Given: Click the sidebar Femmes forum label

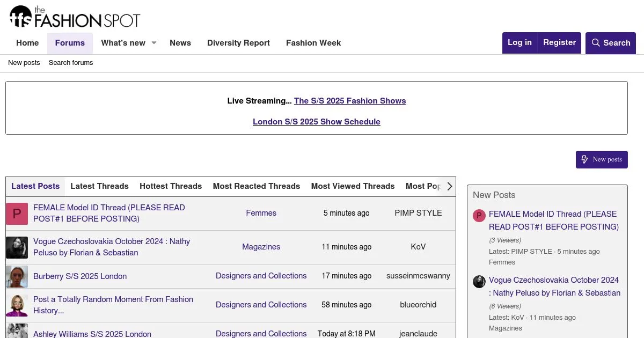Looking at the screenshot, I should click(x=502, y=262).
